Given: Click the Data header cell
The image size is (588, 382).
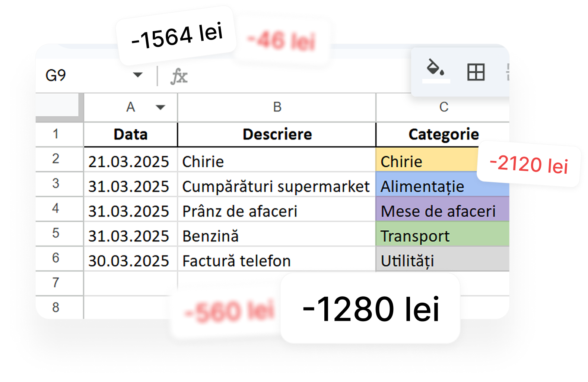Looking at the screenshot, I should tap(130, 135).
